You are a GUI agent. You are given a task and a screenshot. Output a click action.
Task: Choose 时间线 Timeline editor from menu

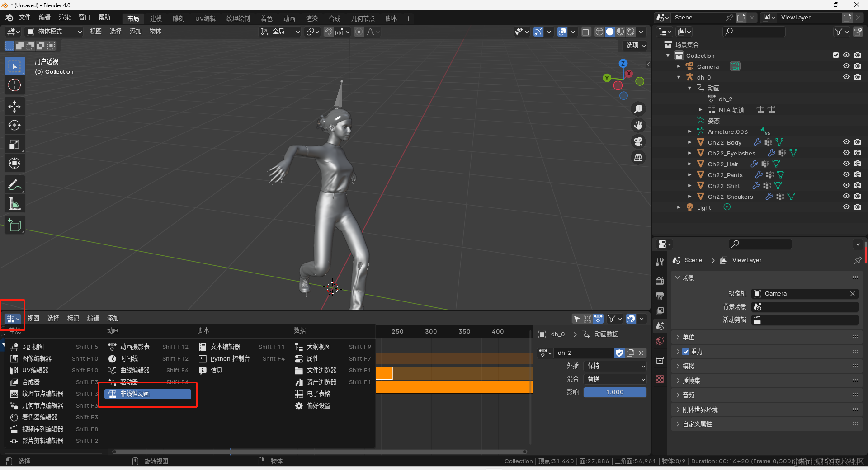click(148, 359)
